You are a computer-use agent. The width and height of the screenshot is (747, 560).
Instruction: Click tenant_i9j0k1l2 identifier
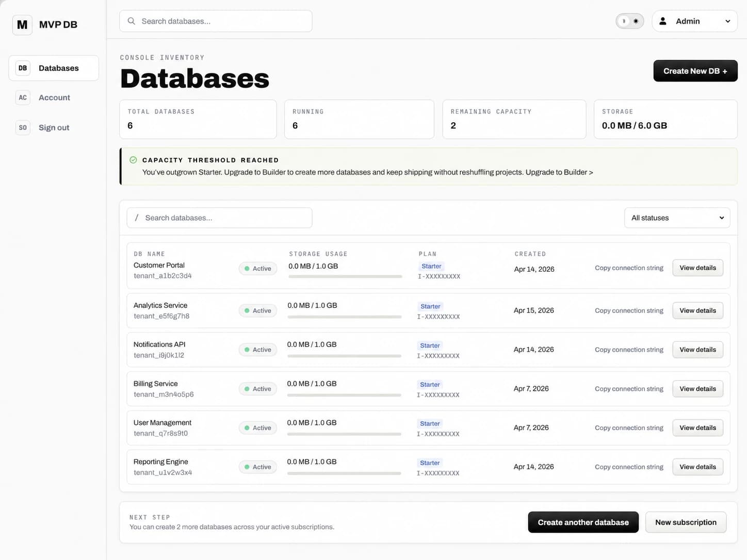tap(159, 355)
